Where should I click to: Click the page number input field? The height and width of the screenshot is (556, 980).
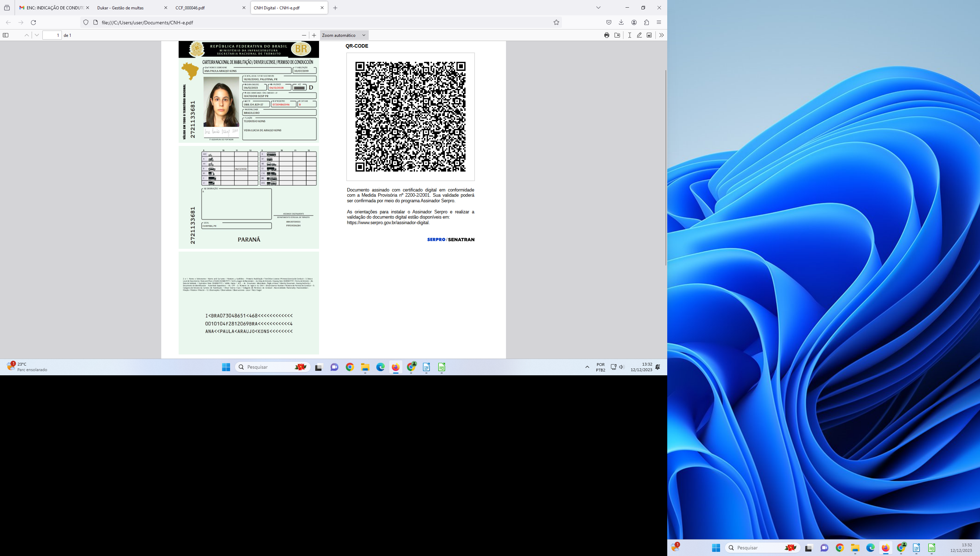coord(52,35)
